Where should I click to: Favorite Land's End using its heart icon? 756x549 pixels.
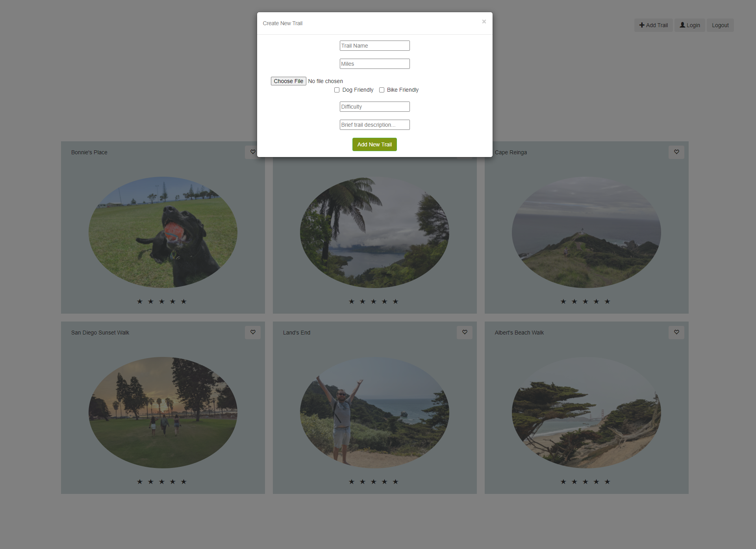pyautogui.click(x=465, y=333)
